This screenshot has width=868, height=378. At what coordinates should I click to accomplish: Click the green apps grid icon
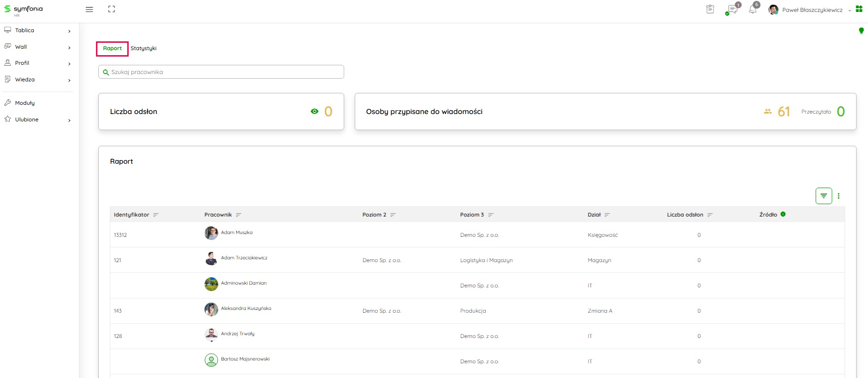click(x=859, y=9)
